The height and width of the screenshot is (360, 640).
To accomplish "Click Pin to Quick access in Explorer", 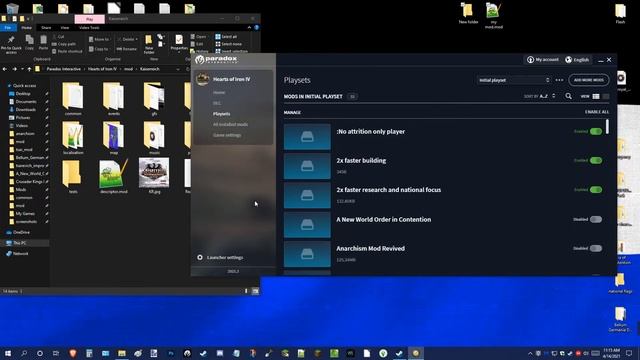I will [11, 44].
